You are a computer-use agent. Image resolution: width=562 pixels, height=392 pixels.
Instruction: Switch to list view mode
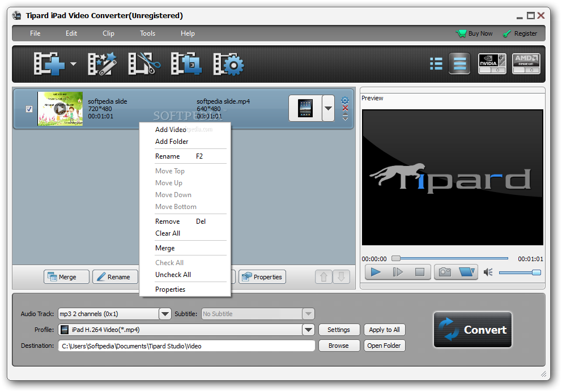(x=436, y=64)
